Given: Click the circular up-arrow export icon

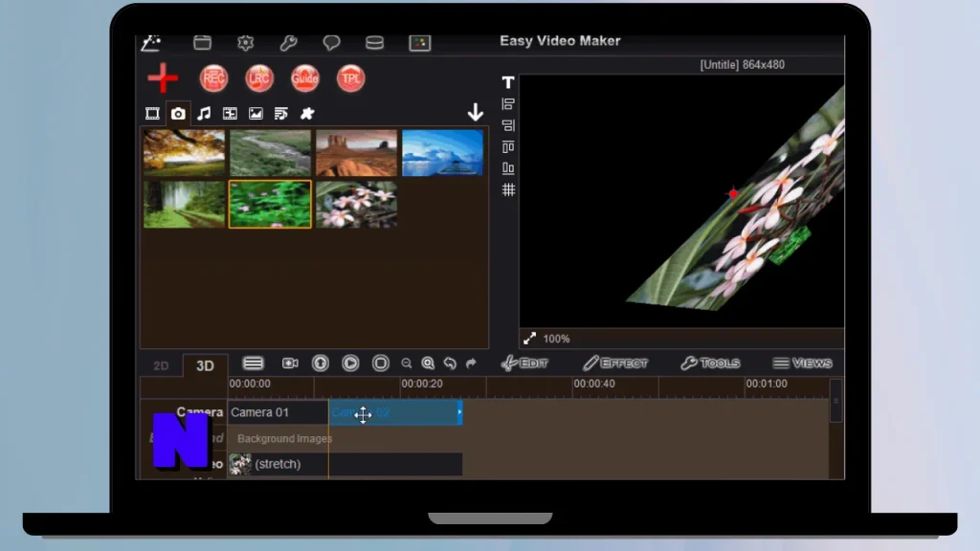Looking at the screenshot, I should pos(321,363).
